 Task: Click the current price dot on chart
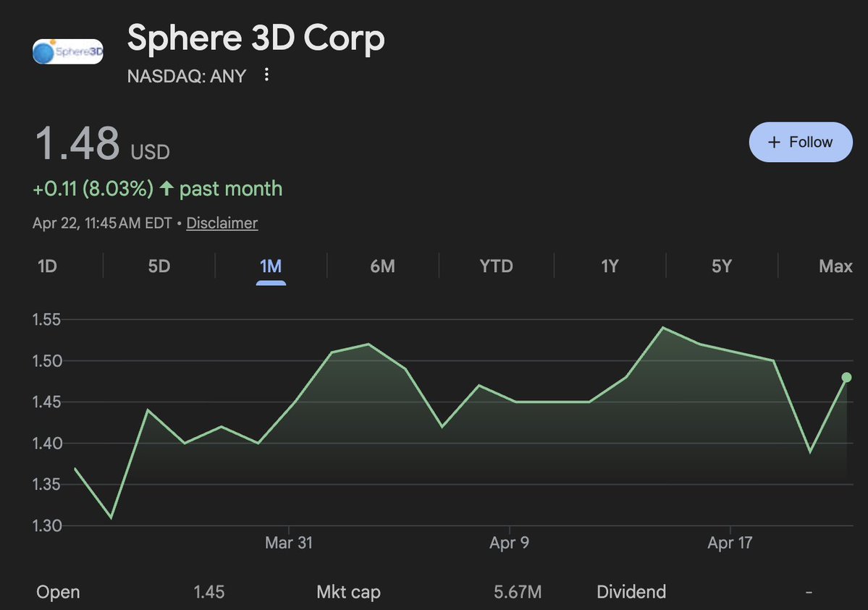point(846,378)
